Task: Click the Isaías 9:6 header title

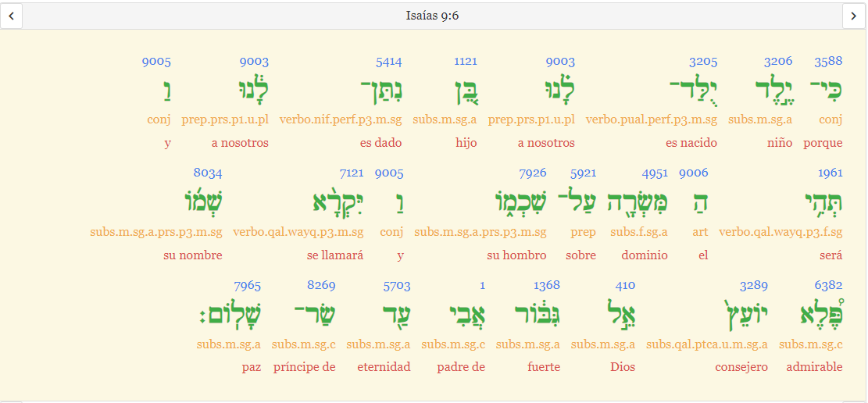Action: (x=432, y=16)
